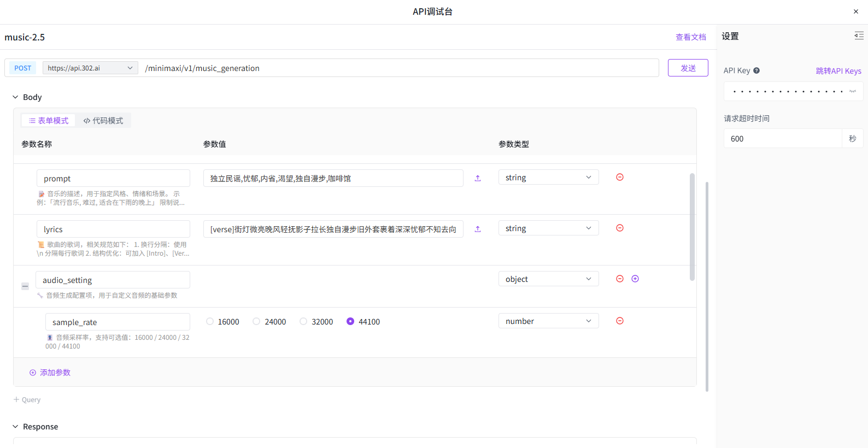868x448 pixels.
Task: Click the audio_setting description text
Action: [107, 295]
